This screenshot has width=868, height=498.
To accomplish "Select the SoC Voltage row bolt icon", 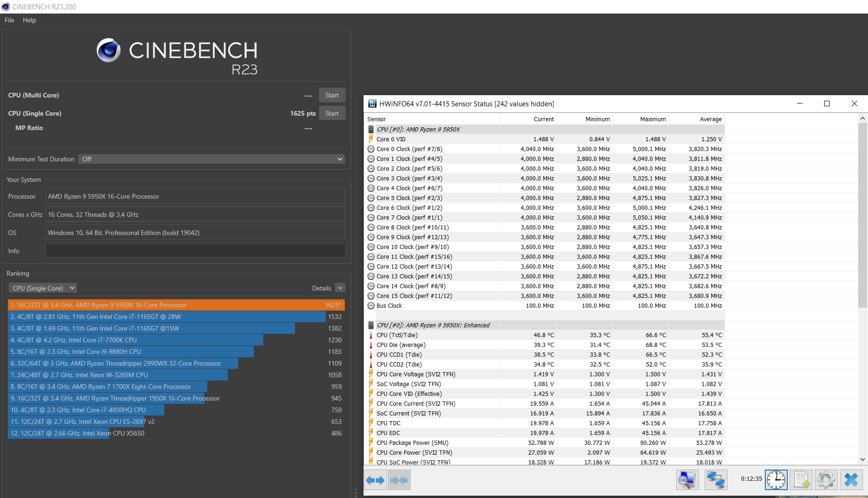I will pos(371,384).
